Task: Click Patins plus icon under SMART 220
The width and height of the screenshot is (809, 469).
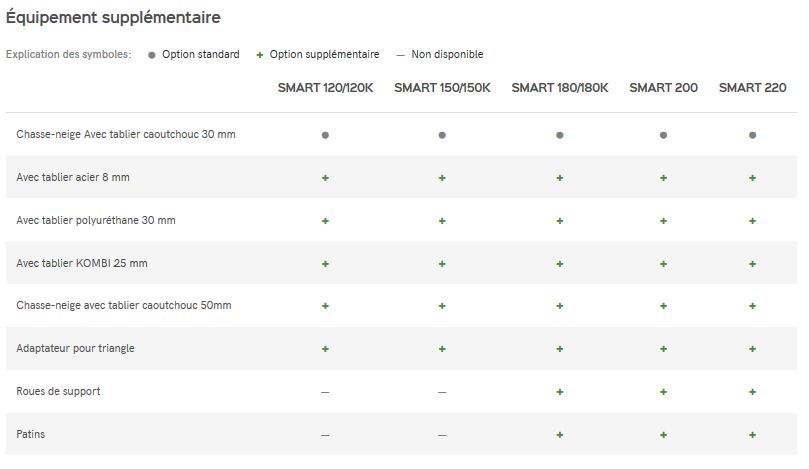Action: [x=752, y=435]
